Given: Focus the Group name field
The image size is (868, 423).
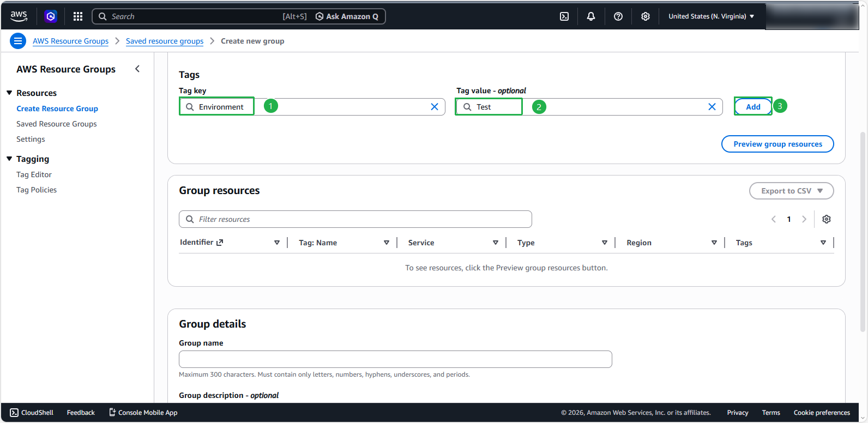Looking at the screenshot, I should pyautogui.click(x=395, y=359).
